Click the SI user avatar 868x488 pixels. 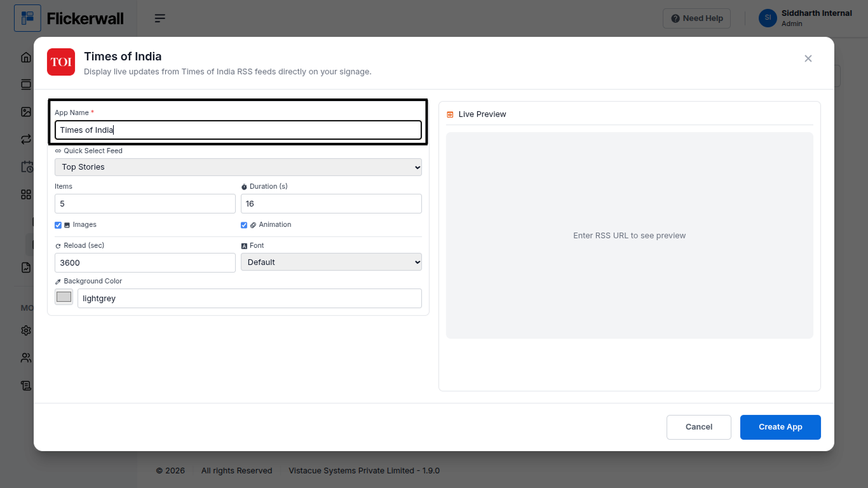coord(768,18)
